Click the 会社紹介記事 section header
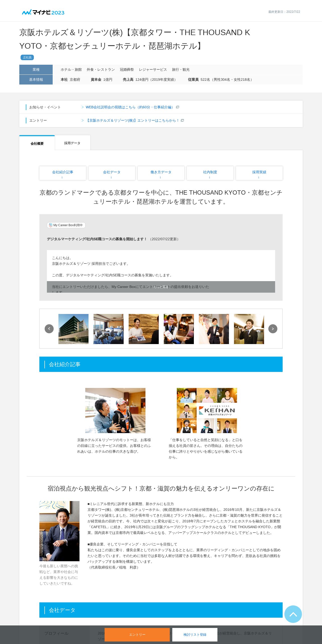 161,364
